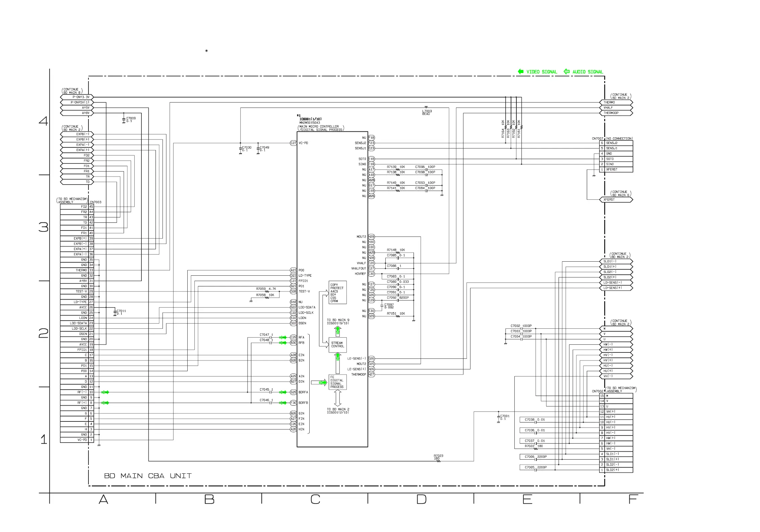Screen dimensions: 760x532
Task: Click grid column letter C at bottom
Action: click(315, 500)
